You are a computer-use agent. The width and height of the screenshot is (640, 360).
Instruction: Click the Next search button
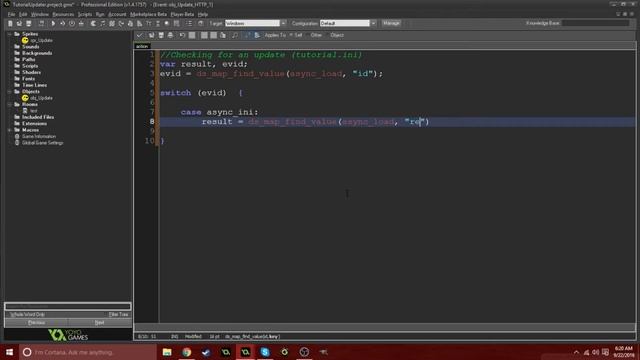[x=99, y=322]
